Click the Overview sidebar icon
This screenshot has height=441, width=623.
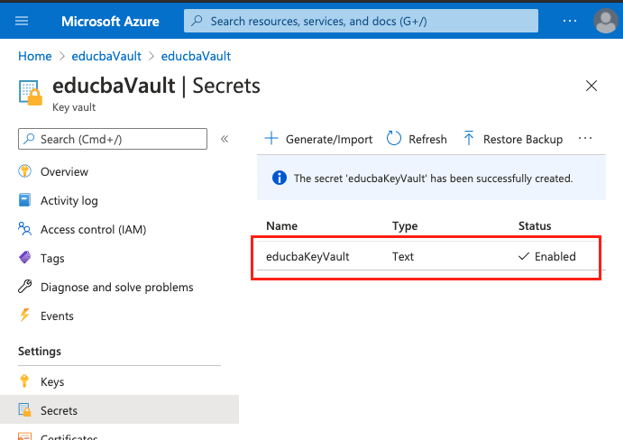pyautogui.click(x=25, y=172)
